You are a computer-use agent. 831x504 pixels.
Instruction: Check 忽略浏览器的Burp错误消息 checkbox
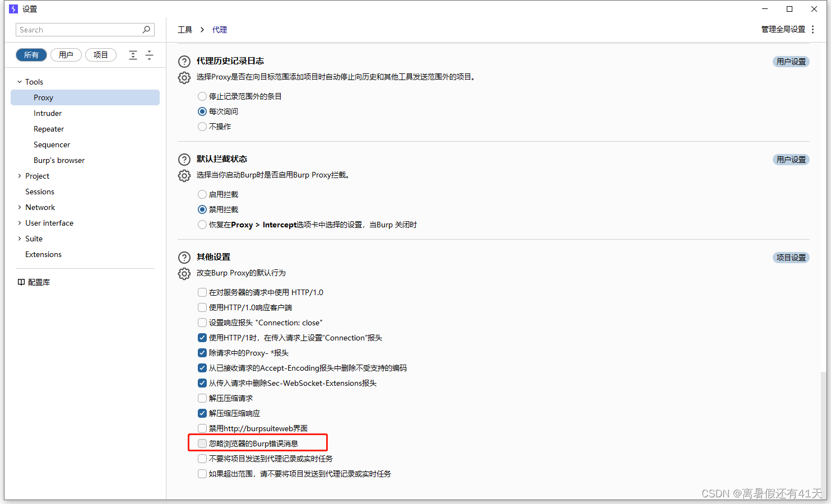coord(202,444)
